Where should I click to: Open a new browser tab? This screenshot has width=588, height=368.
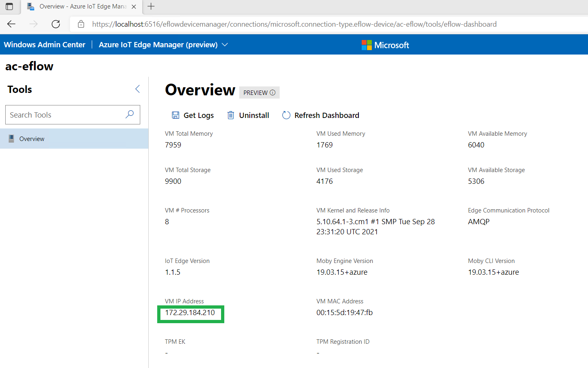click(x=151, y=6)
